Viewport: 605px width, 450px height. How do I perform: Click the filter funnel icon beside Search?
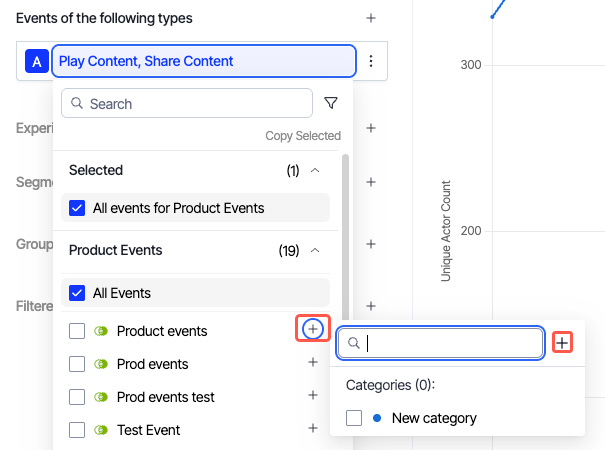[331, 103]
